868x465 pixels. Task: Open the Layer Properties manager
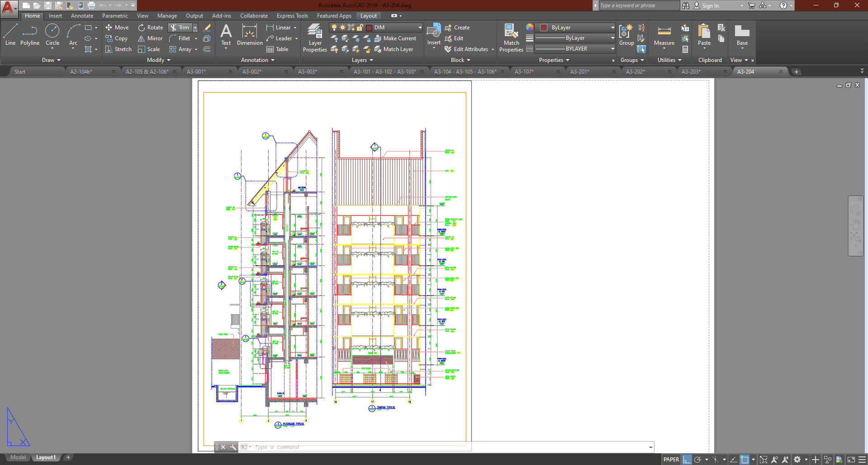pos(315,38)
